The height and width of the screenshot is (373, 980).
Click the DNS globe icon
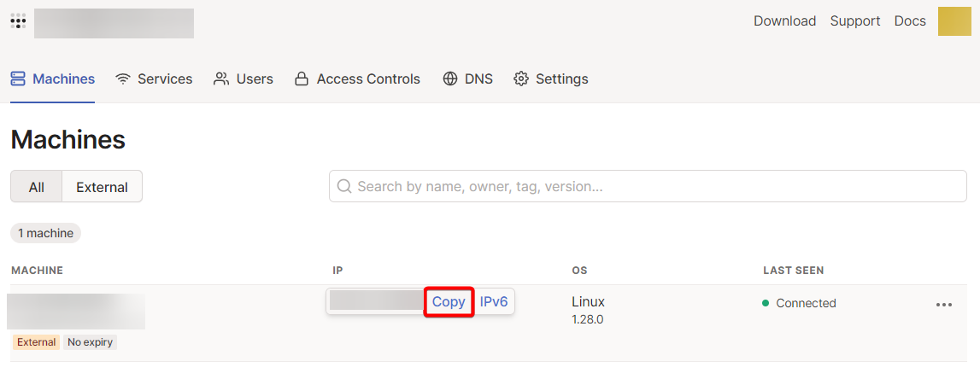[x=450, y=79]
